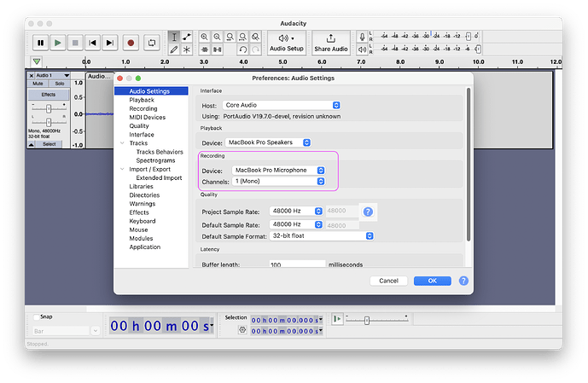The height and width of the screenshot is (383, 588).
Task: Select the Multi-tool asterisk icon
Action: pyautogui.click(x=187, y=49)
